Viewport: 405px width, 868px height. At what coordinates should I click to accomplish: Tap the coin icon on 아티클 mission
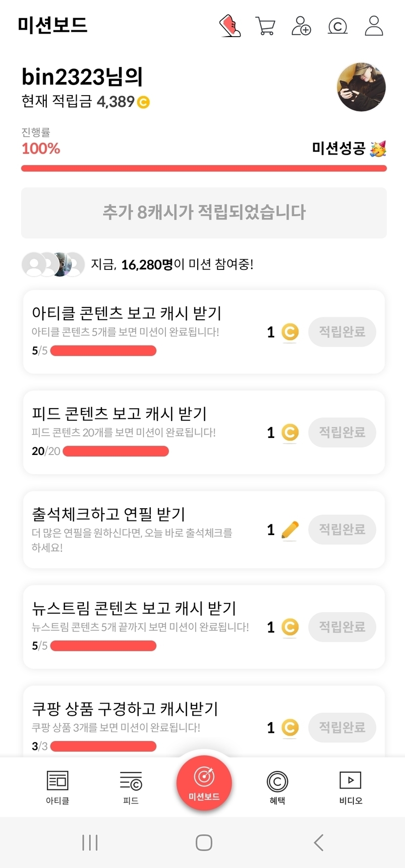[290, 332]
